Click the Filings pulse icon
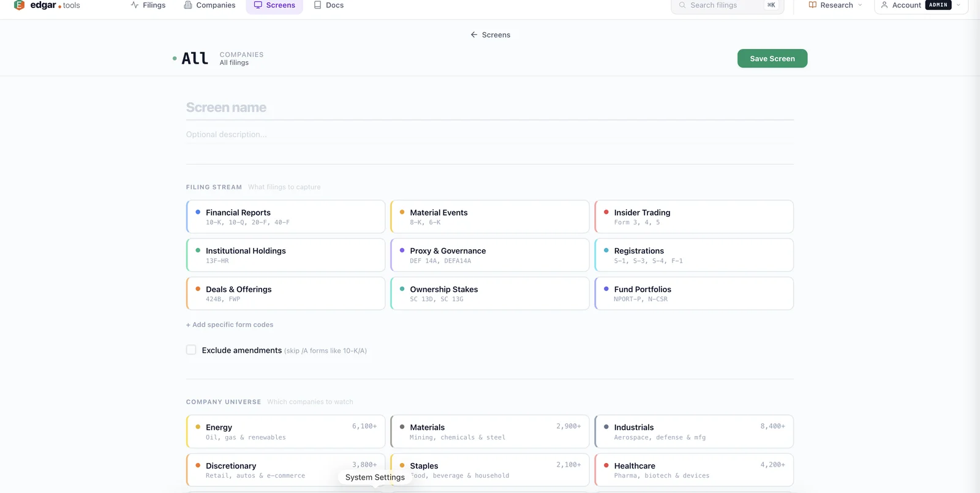 click(x=135, y=5)
